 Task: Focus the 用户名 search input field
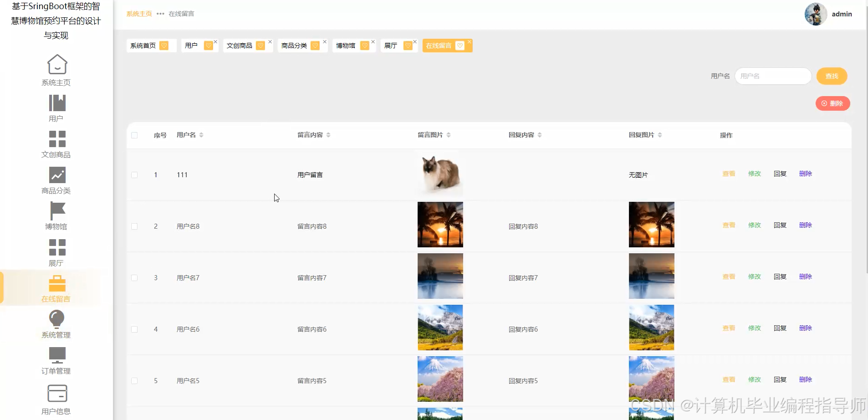pyautogui.click(x=773, y=76)
